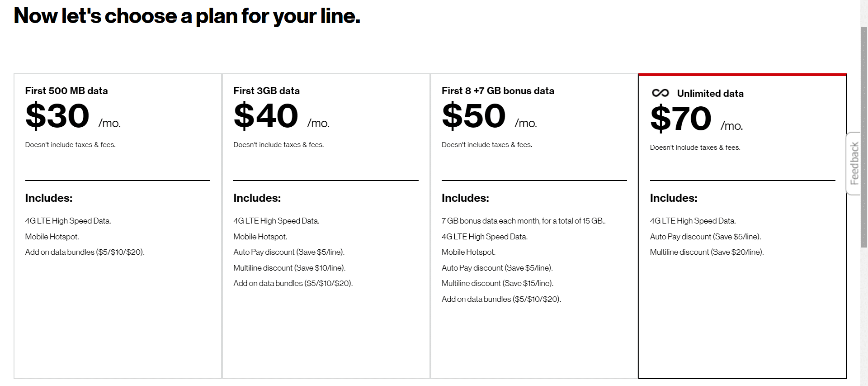
Task: Click 'Multiline discount (Save $20/line)' text
Action: 707,252
